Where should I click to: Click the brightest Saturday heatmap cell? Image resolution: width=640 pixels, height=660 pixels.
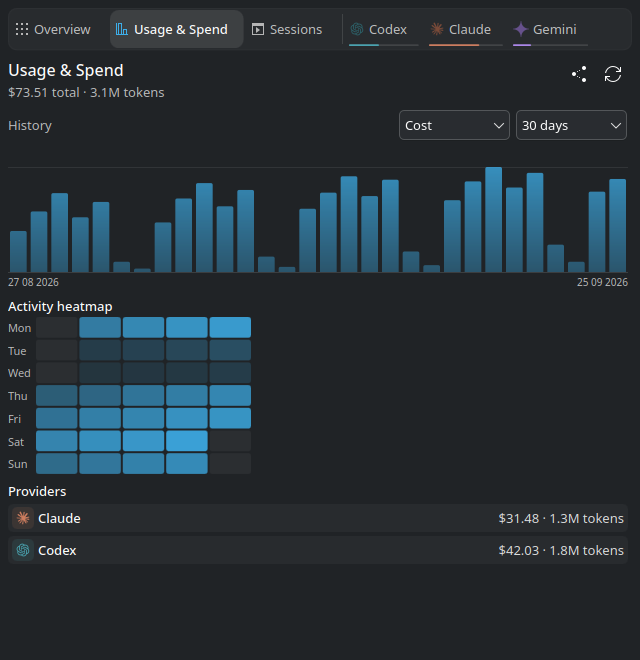click(x=187, y=441)
